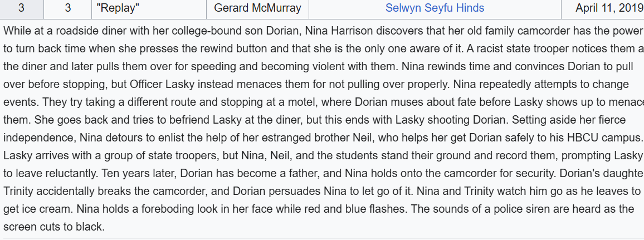This screenshot has height=240, width=644.
Task: Open the Selwyn Seyfu Hinds writer link
Action: (x=435, y=8)
